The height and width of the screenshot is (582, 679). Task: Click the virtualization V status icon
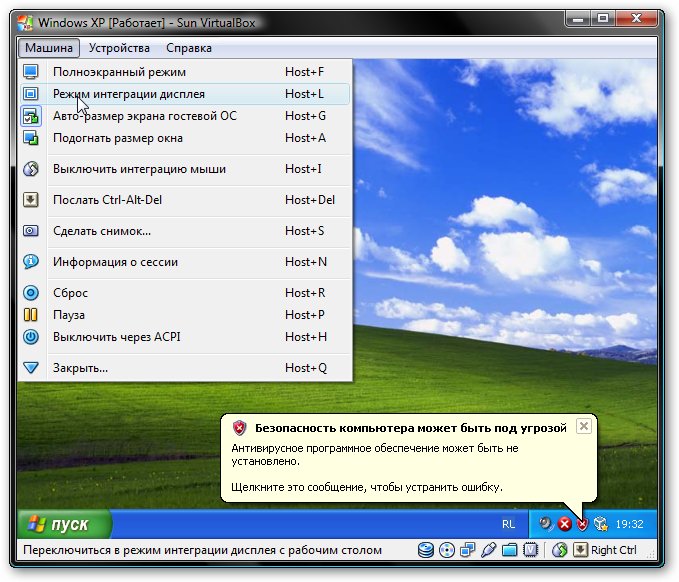pos(530,550)
